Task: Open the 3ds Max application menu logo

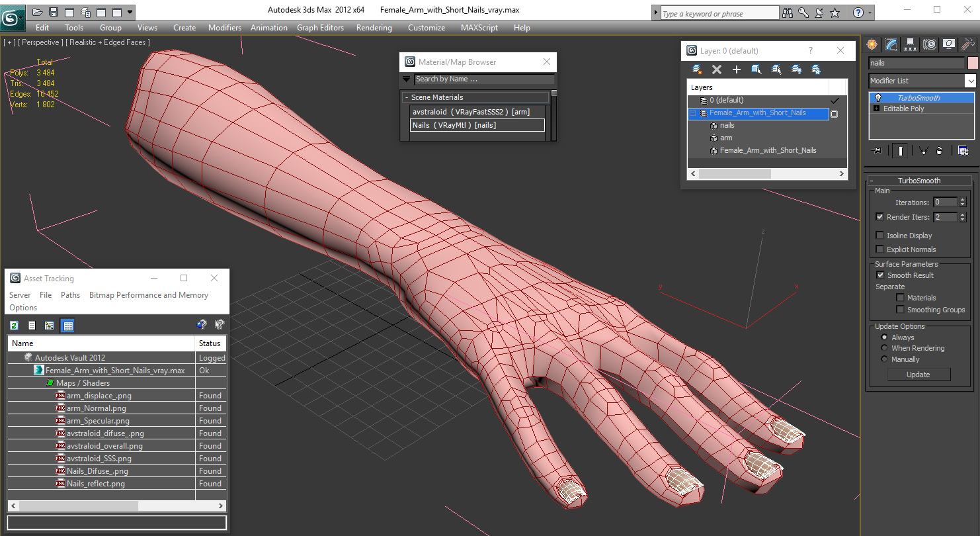Action: (x=13, y=18)
